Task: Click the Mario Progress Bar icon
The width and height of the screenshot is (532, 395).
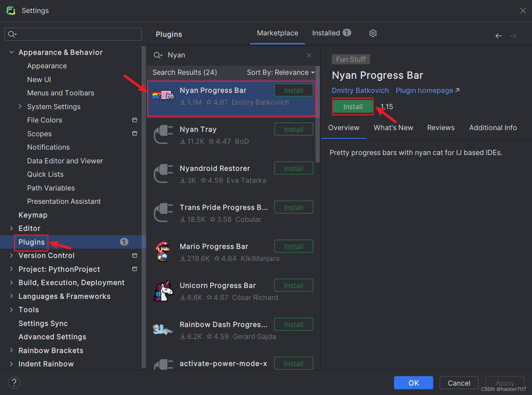Action: (163, 252)
